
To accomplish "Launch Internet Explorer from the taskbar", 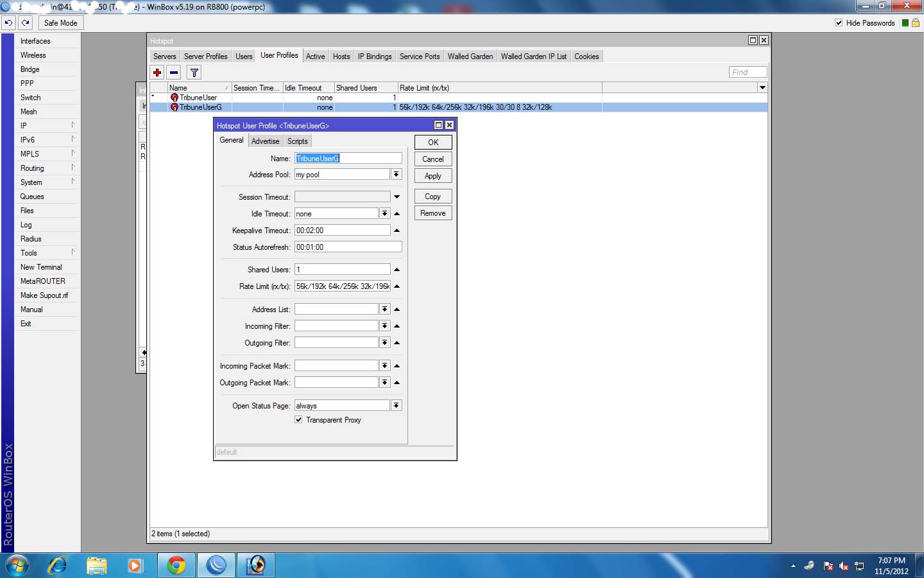I will point(58,565).
